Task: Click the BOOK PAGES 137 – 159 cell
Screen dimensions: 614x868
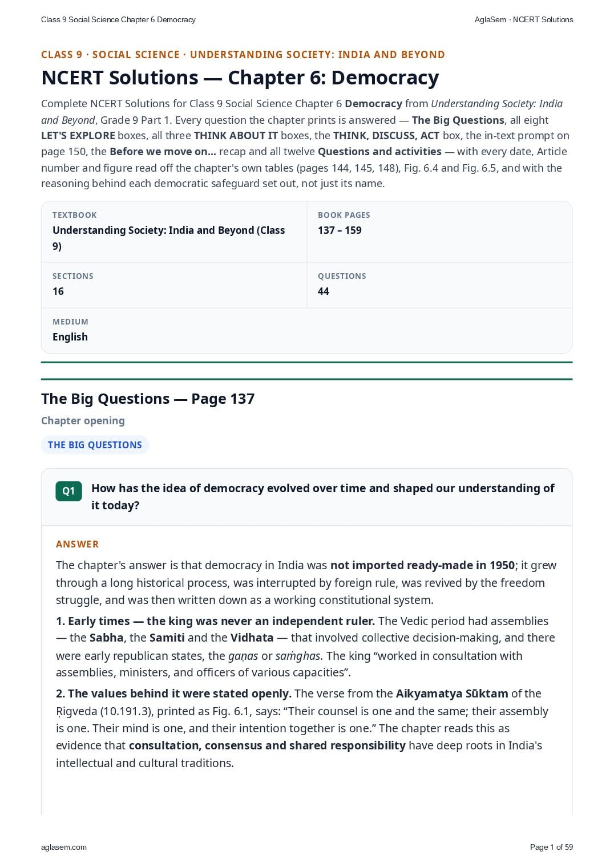Action: pos(439,232)
